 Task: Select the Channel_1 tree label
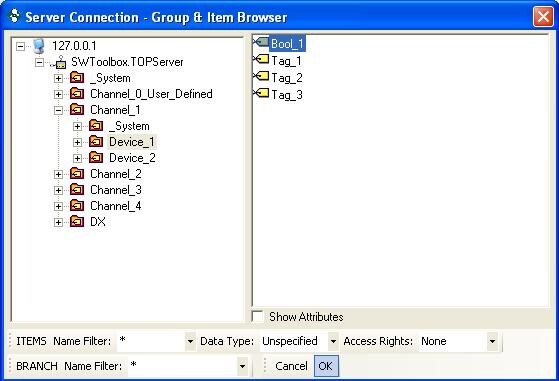click(115, 110)
